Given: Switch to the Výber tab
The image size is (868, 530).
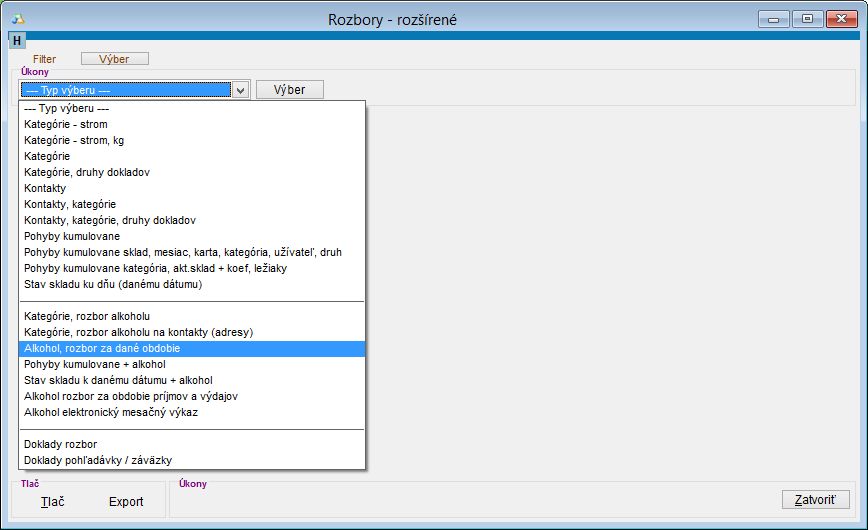Looking at the screenshot, I should (115, 59).
